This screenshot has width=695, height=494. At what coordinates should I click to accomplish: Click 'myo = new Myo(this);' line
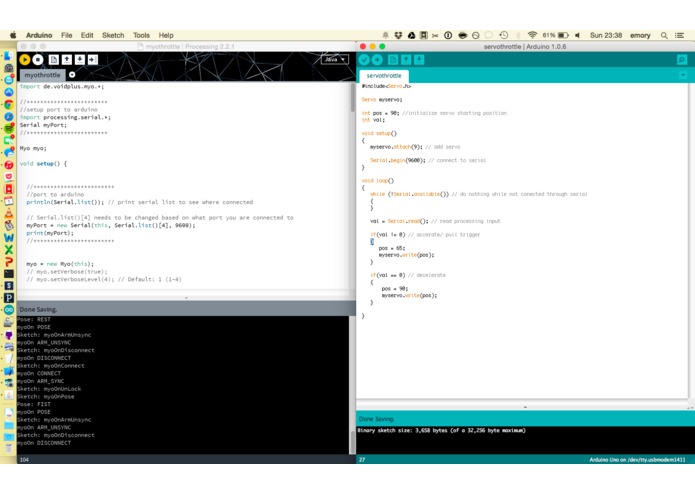coord(60,264)
